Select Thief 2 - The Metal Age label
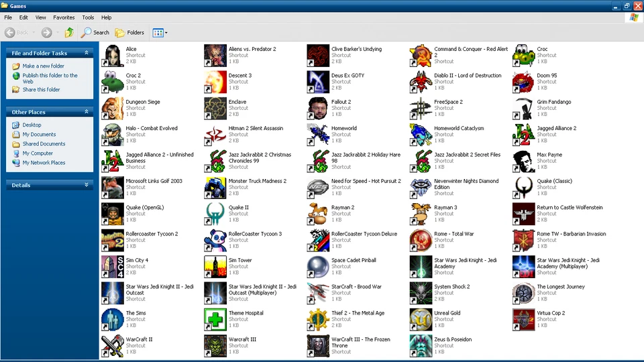Viewport: 644px width, 362px height. [358, 313]
